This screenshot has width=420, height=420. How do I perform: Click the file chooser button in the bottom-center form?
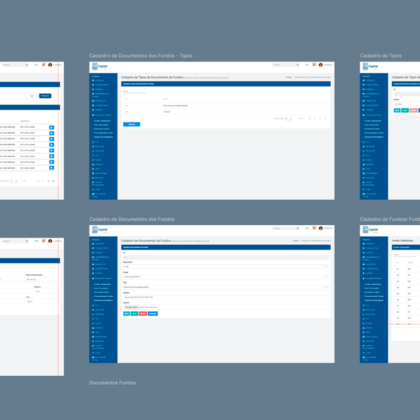coord(131,307)
